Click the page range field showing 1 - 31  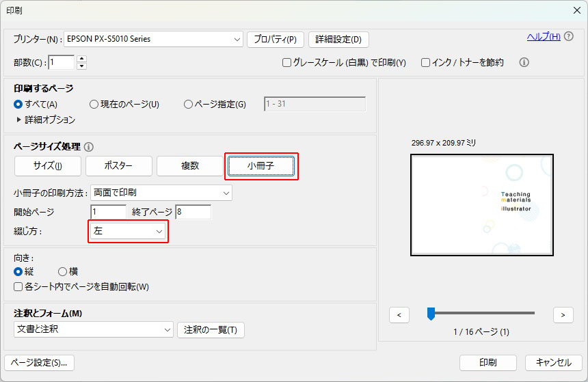[315, 104]
